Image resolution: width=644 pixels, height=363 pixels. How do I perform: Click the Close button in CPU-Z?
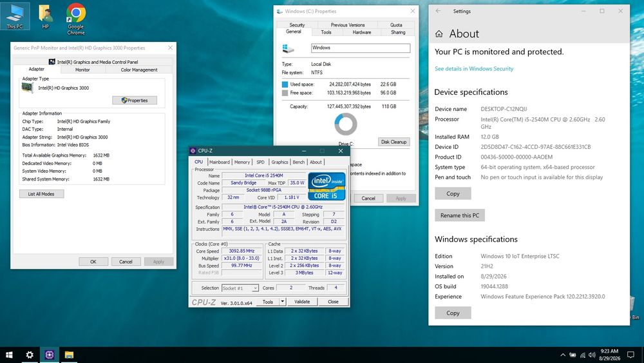pos(333,301)
